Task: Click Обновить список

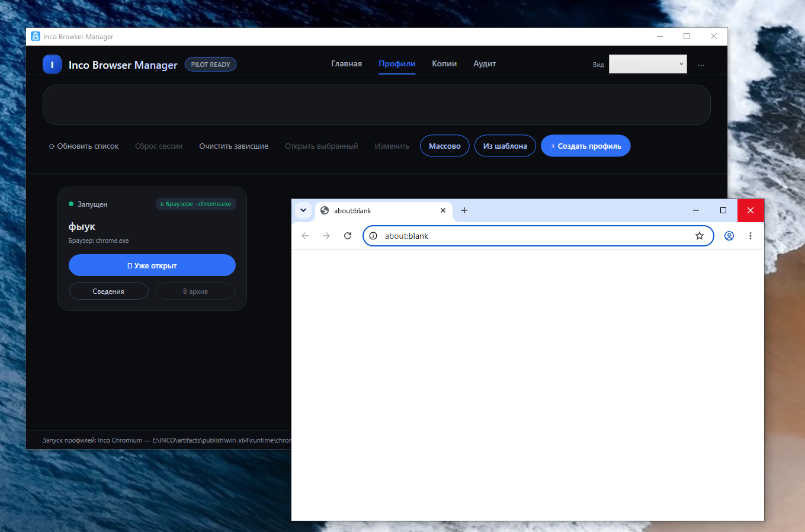Action: point(84,146)
